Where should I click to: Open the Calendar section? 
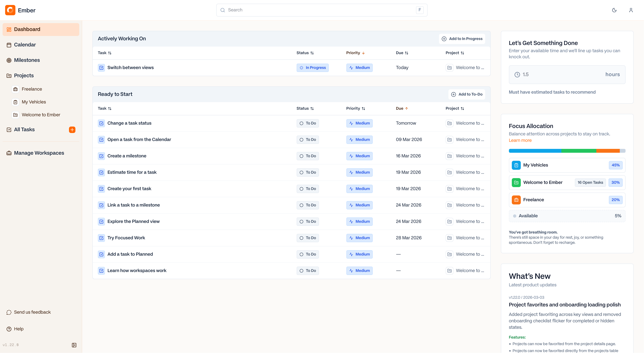pos(25,44)
